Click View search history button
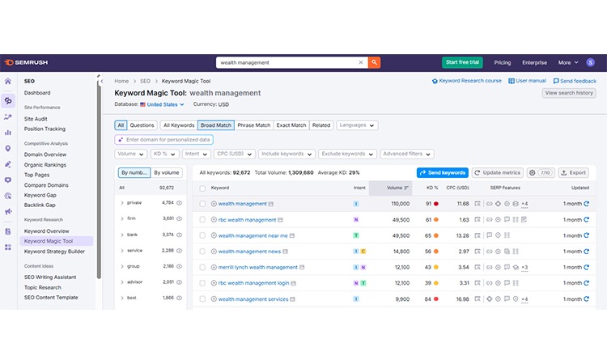The width and height of the screenshot is (607, 364). point(569,93)
